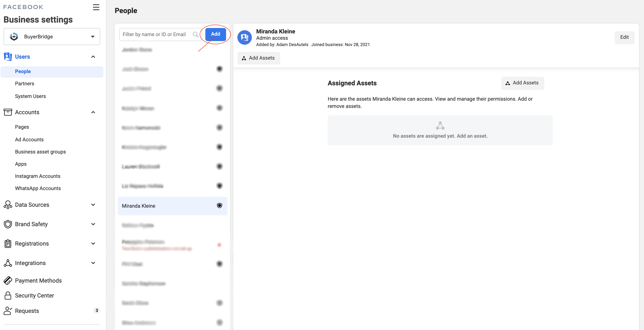Open the BuyerBridge business dropdown
This screenshot has width=644, height=330.
tap(52, 37)
